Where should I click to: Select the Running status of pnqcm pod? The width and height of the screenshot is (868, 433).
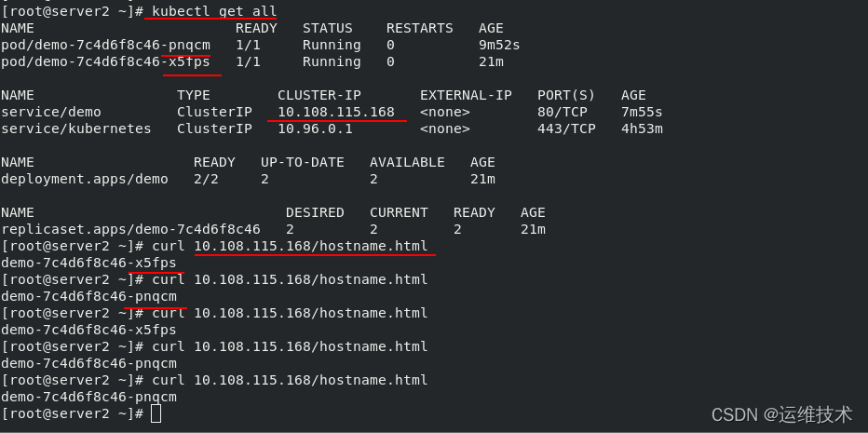pyautogui.click(x=332, y=45)
